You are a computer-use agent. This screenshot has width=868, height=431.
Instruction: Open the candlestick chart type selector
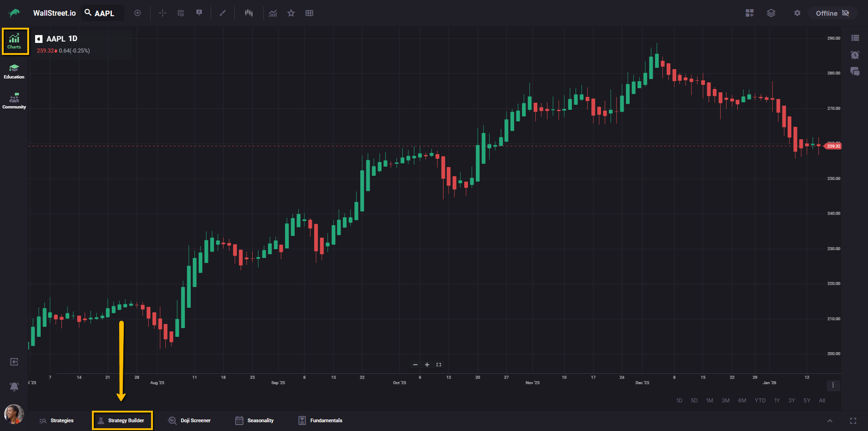tap(249, 13)
